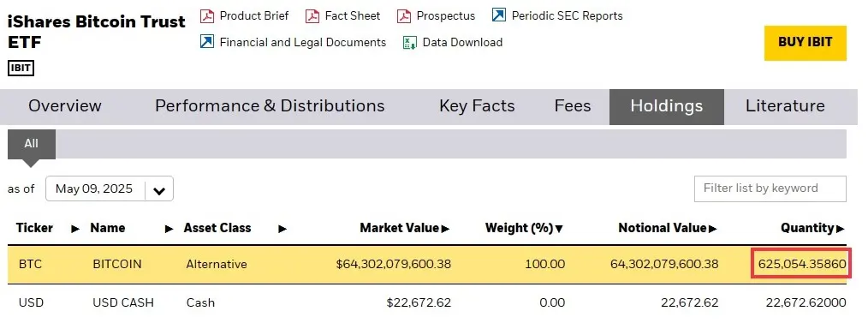
Task: Click the BUY IBIT button
Action: coord(805,43)
